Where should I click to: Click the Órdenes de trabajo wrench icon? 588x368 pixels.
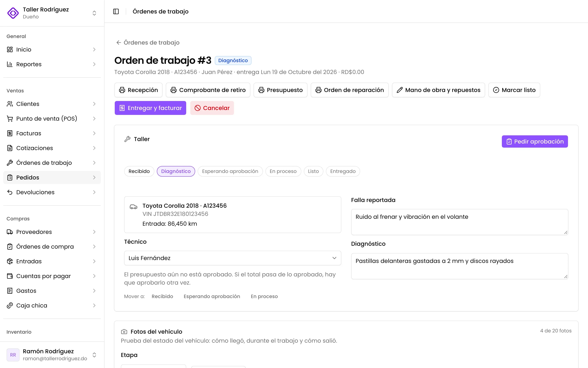(10, 163)
